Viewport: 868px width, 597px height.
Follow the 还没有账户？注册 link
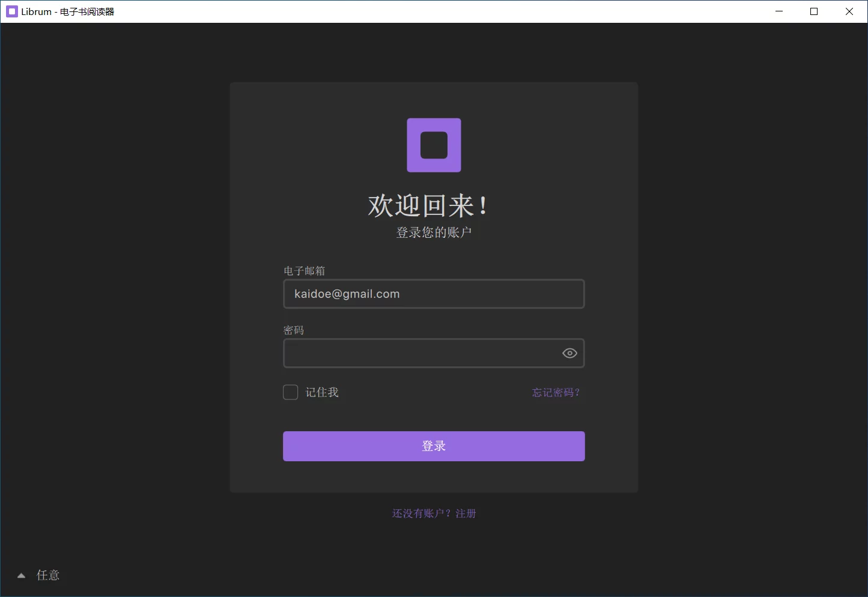[434, 514]
